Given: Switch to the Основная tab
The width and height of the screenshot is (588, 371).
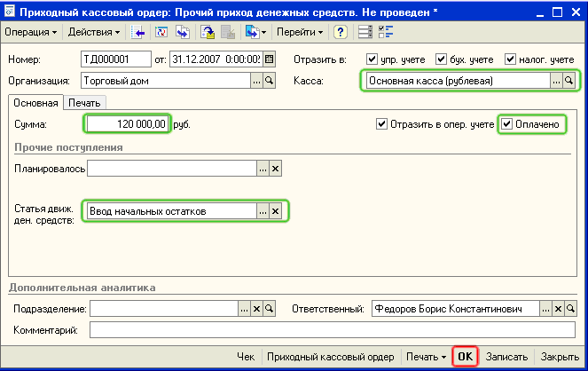Looking at the screenshot, I should click(35, 103).
